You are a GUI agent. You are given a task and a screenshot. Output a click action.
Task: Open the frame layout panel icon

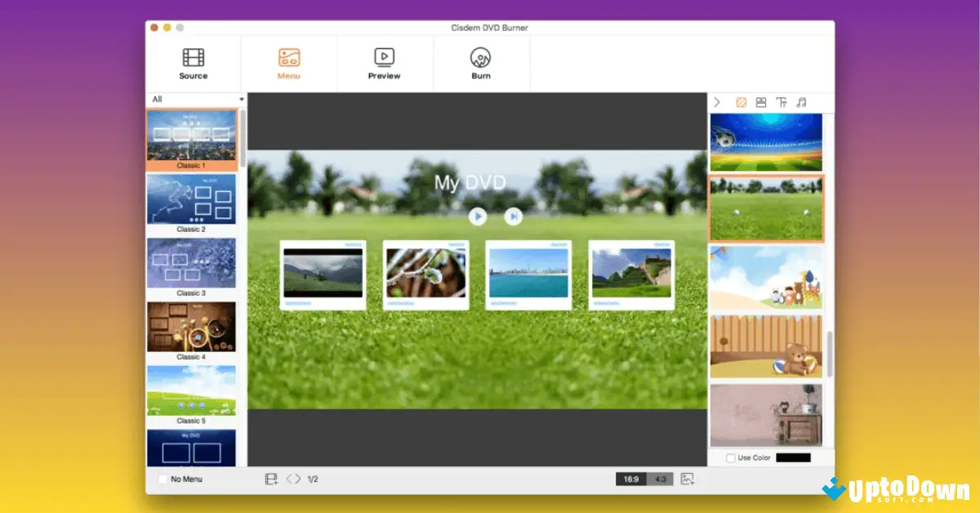coord(761,102)
